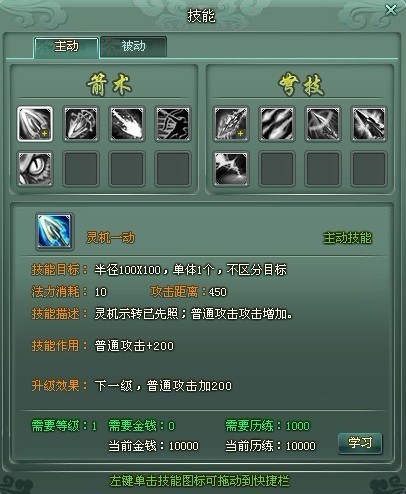The width and height of the screenshot is (406, 494).
Task: Close the 技能 skill window
Action: [391, 10]
